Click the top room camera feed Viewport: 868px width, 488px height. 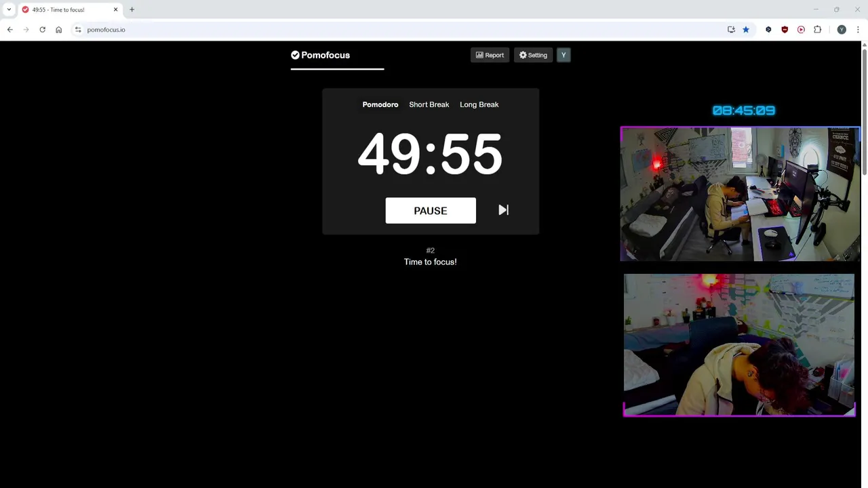click(x=740, y=194)
